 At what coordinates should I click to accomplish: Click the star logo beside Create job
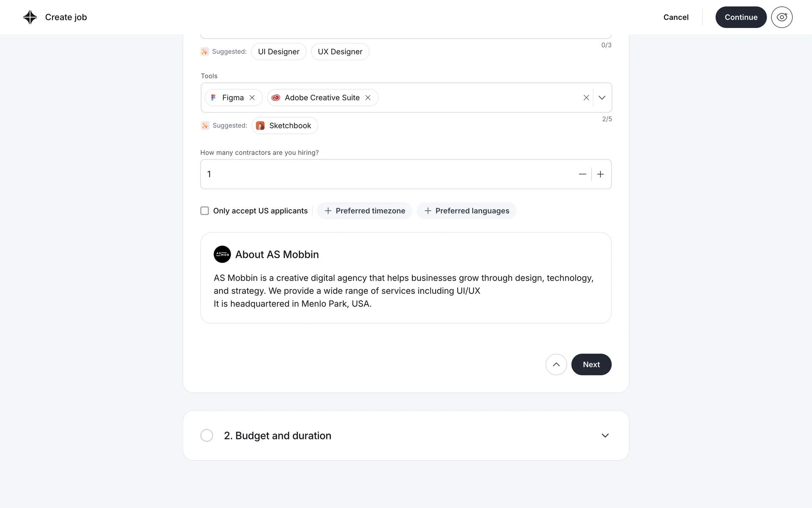[30, 17]
